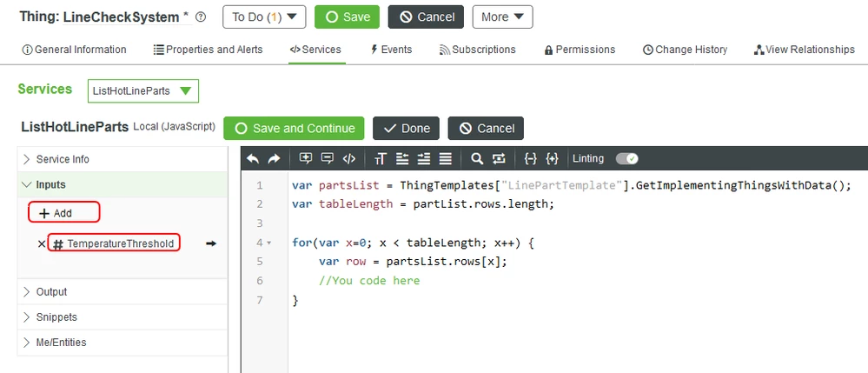Click the comment-plus icon in editor toolbar
The image size is (868, 373).
pos(305,158)
